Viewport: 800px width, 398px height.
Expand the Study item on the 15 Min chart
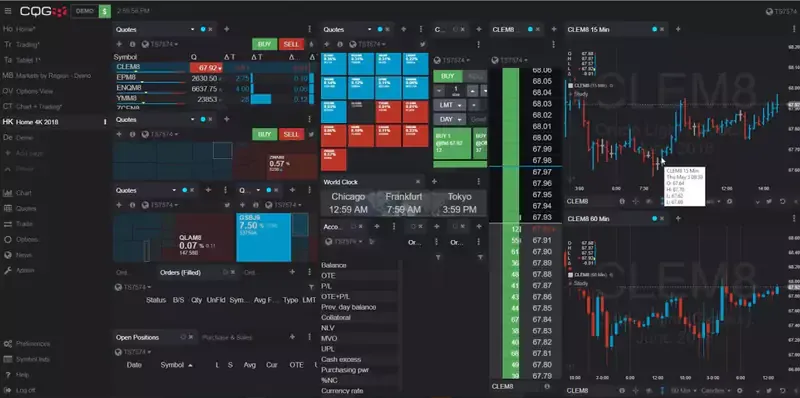tap(578, 94)
